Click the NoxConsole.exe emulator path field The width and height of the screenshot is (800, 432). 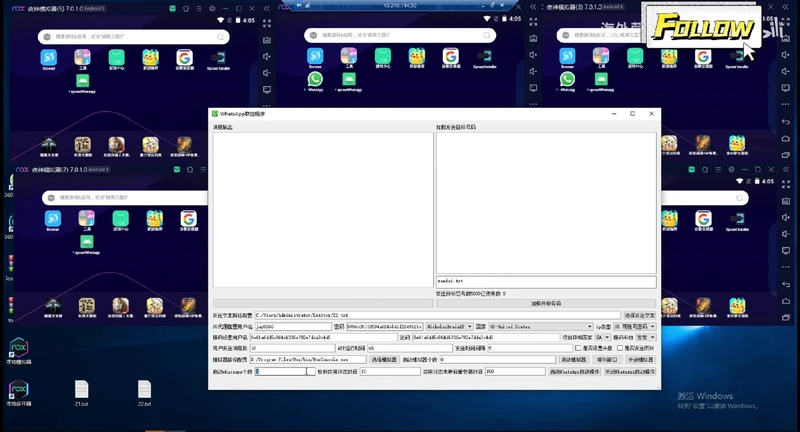click(x=308, y=360)
